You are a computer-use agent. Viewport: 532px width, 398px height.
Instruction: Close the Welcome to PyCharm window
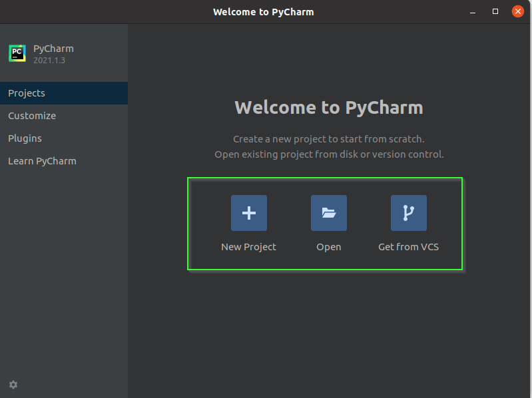(x=518, y=11)
